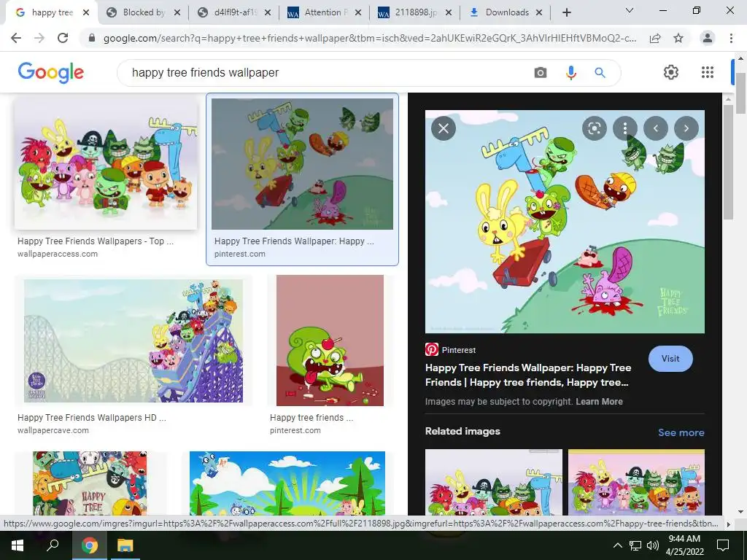Open selected Pinterest wagon thumbnail
This screenshot has height=560, width=747.
pyautogui.click(x=302, y=164)
